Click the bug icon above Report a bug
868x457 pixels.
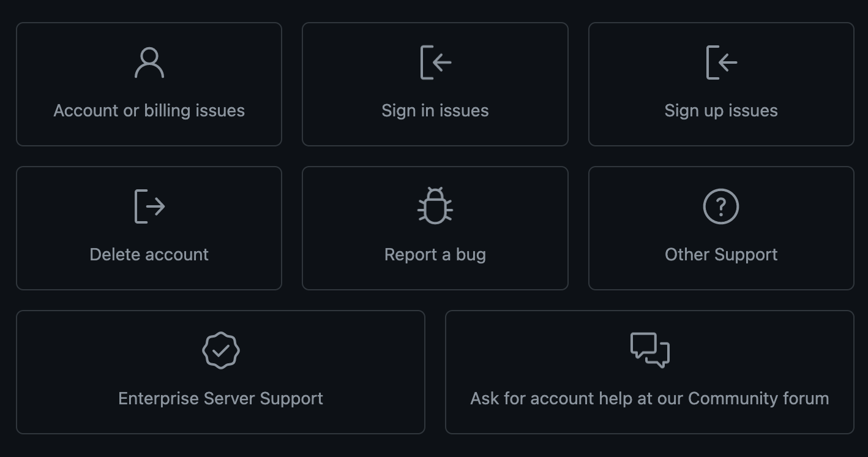pyautogui.click(x=435, y=206)
